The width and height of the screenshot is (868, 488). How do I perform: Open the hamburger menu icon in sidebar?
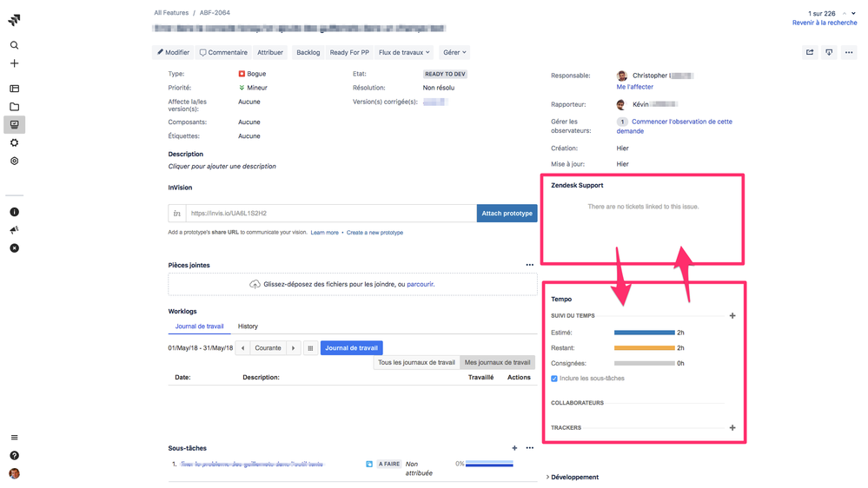tap(15, 437)
